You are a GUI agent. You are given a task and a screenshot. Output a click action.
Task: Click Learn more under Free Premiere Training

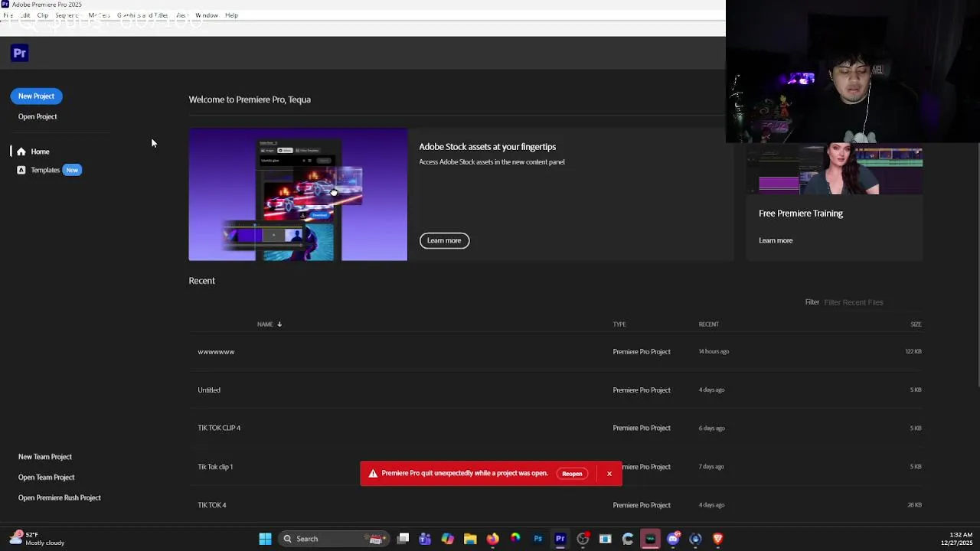[x=776, y=240]
